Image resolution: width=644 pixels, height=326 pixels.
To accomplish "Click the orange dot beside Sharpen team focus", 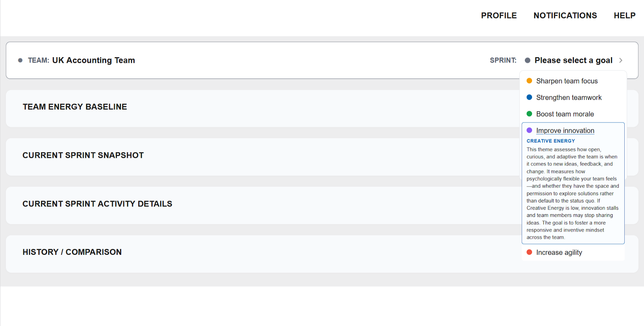I will click(x=529, y=81).
